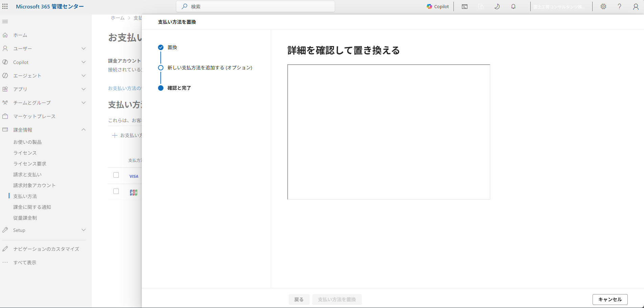The height and width of the screenshot is (308, 644).
Task: Expand the Copilot sidebar chevron
Action: click(x=84, y=62)
